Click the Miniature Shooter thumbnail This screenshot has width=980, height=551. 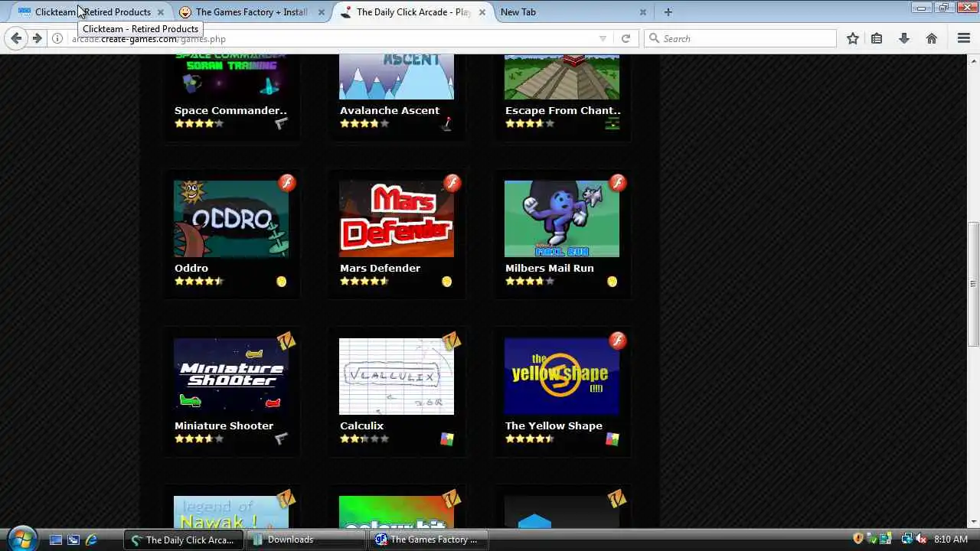(x=231, y=377)
